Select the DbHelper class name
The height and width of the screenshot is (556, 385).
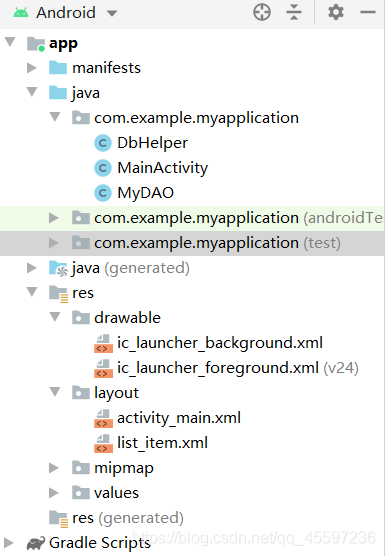pos(152,143)
